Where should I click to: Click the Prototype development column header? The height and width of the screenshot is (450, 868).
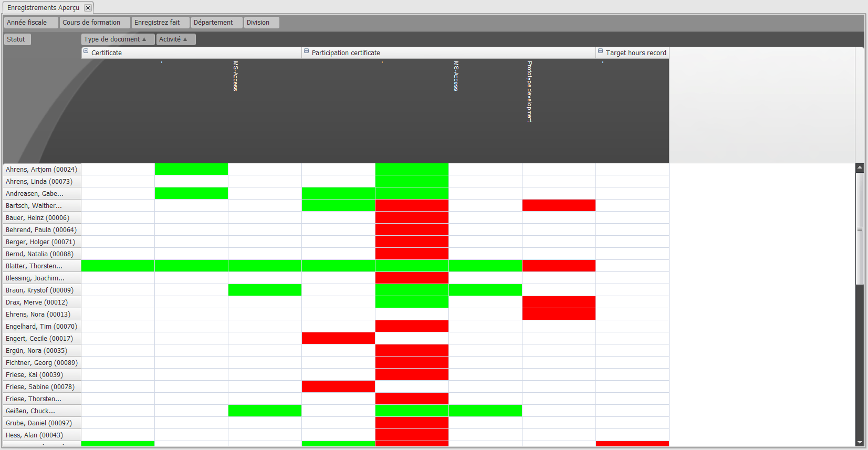coord(529,92)
